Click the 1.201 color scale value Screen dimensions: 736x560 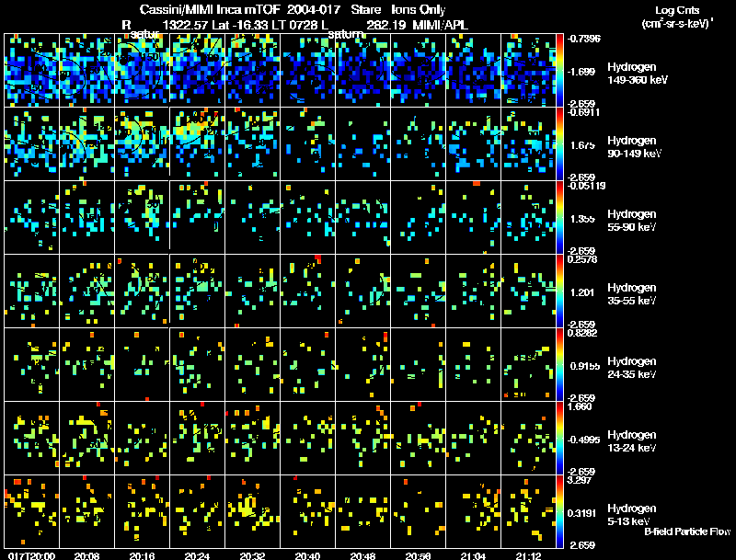[x=582, y=292]
